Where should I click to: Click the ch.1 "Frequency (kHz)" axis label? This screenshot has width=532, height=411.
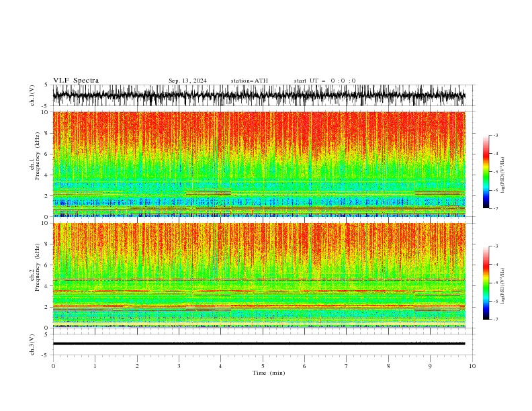(38, 156)
